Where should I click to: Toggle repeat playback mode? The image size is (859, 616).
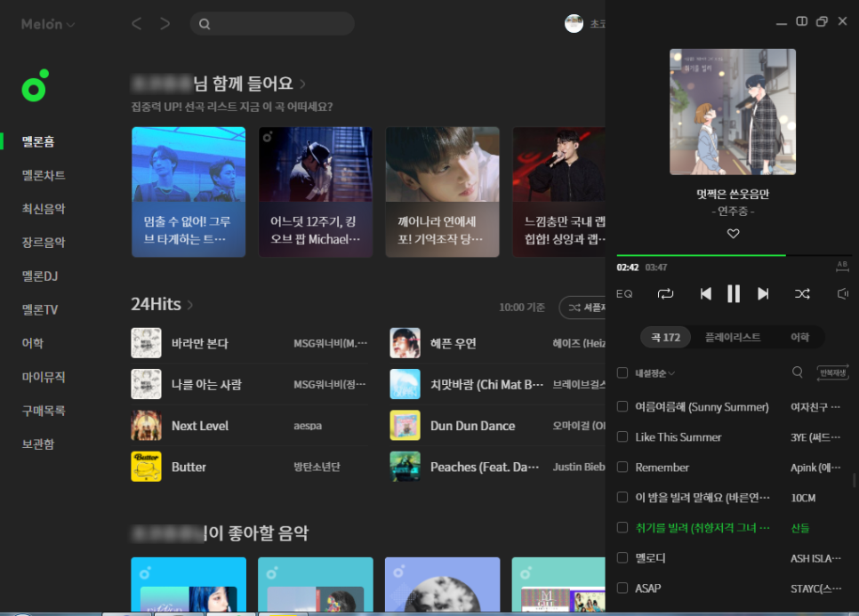tap(665, 294)
